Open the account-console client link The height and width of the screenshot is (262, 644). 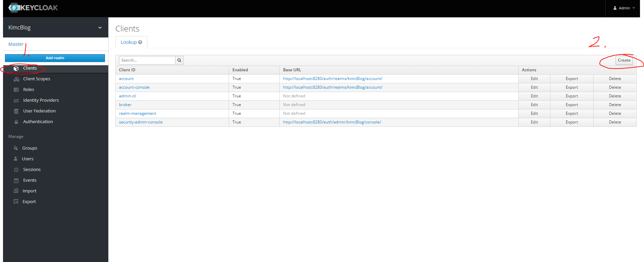click(x=134, y=87)
